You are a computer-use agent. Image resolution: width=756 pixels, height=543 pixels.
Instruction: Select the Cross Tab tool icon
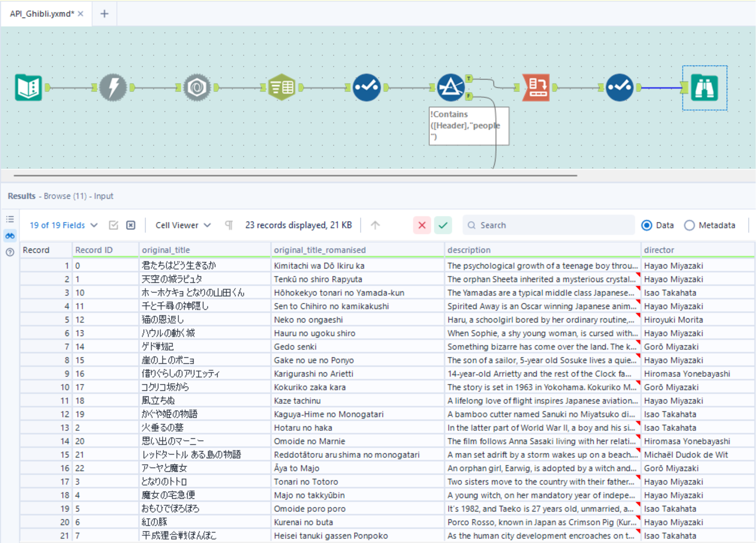coord(536,88)
